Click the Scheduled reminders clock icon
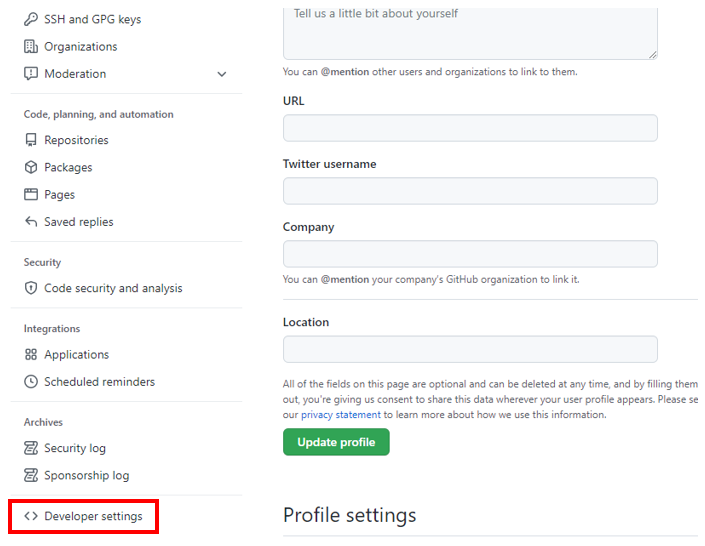Image resolution: width=705 pixels, height=546 pixels. pos(31,382)
